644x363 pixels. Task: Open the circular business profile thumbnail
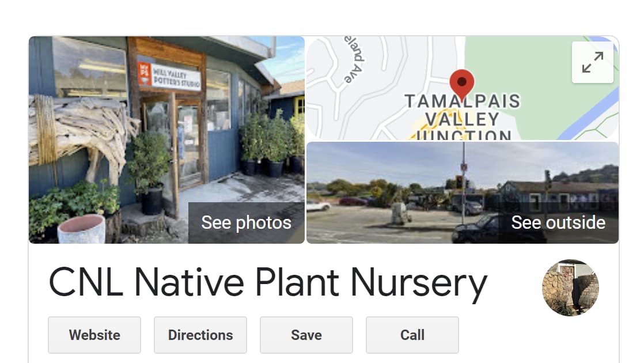(x=570, y=288)
